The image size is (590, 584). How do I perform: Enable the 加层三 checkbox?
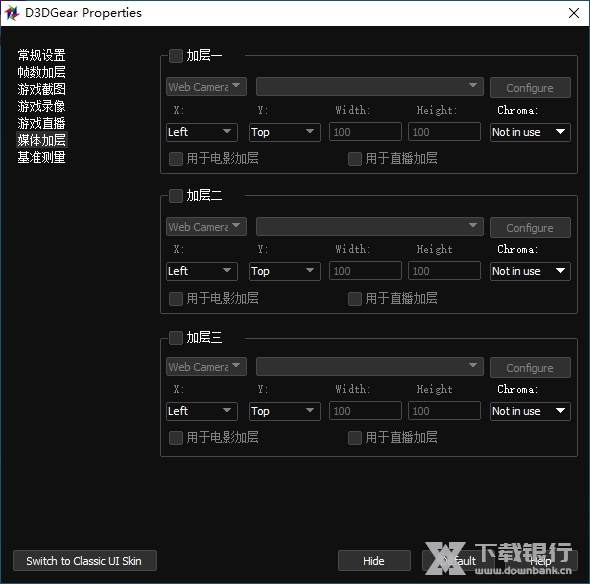[176, 338]
